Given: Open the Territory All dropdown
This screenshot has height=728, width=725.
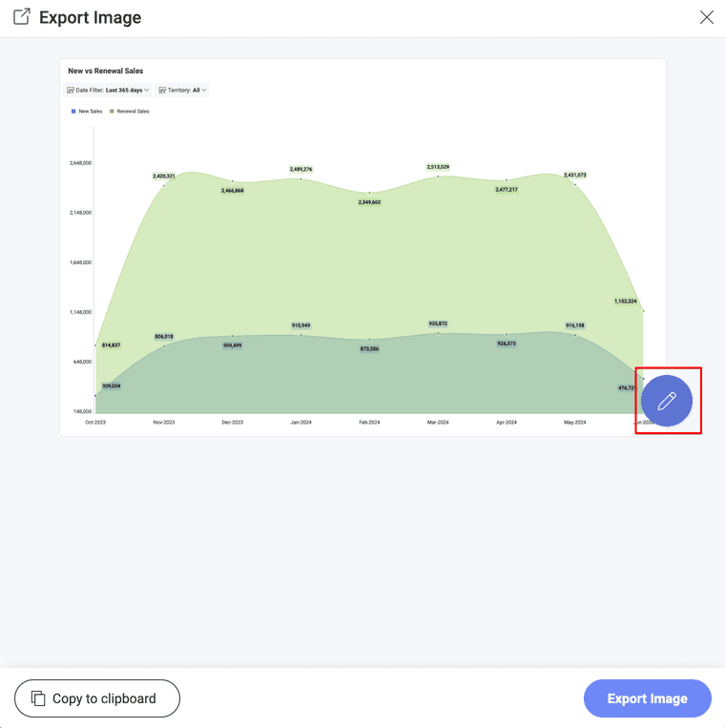Looking at the screenshot, I should tap(182, 90).
